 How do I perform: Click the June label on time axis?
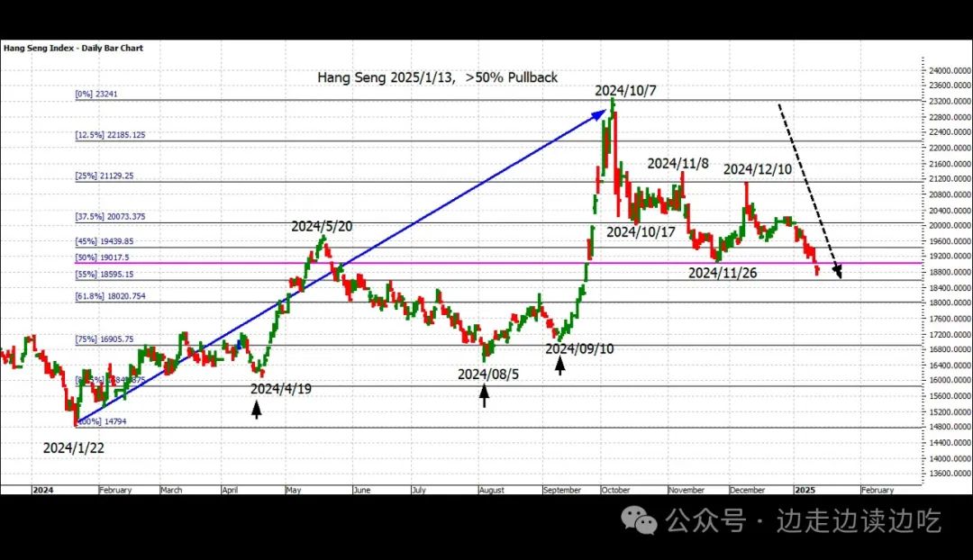tap(362, 490)
